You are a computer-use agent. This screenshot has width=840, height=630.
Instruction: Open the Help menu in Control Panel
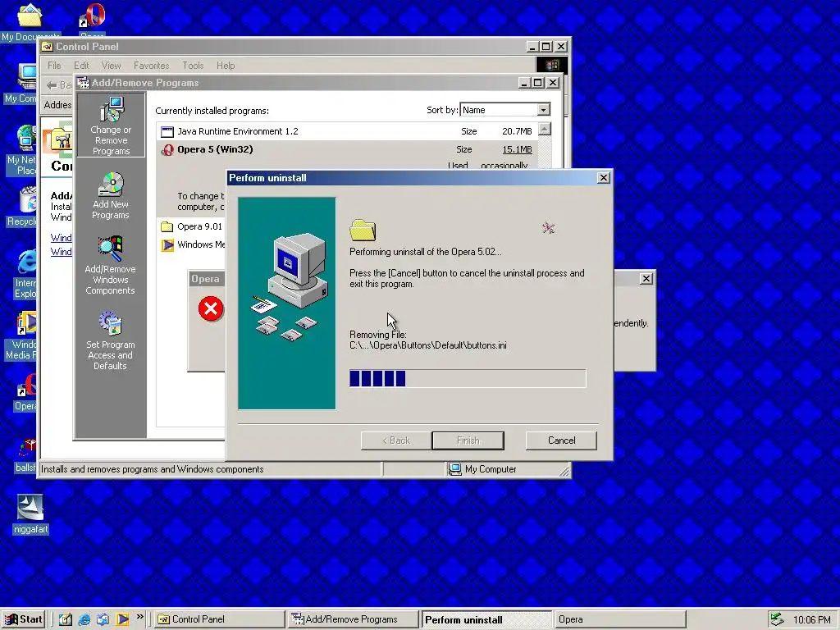[x=226, y=66]
